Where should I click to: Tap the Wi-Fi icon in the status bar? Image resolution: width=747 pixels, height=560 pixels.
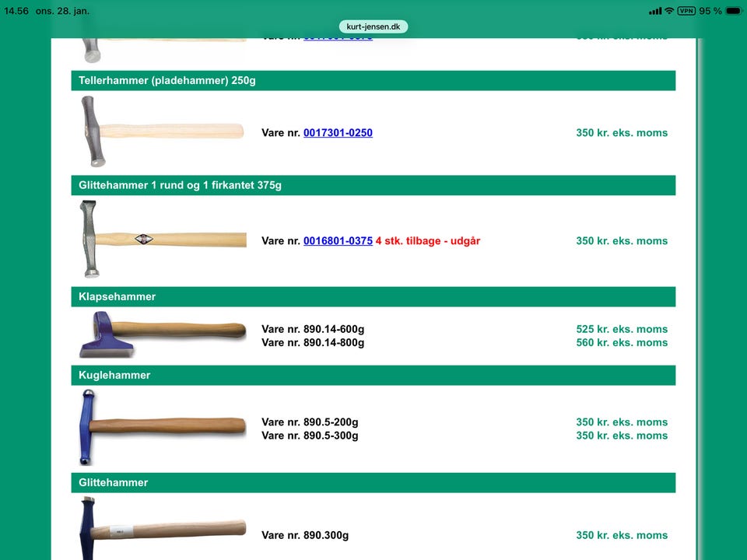[x=669, y=10]
